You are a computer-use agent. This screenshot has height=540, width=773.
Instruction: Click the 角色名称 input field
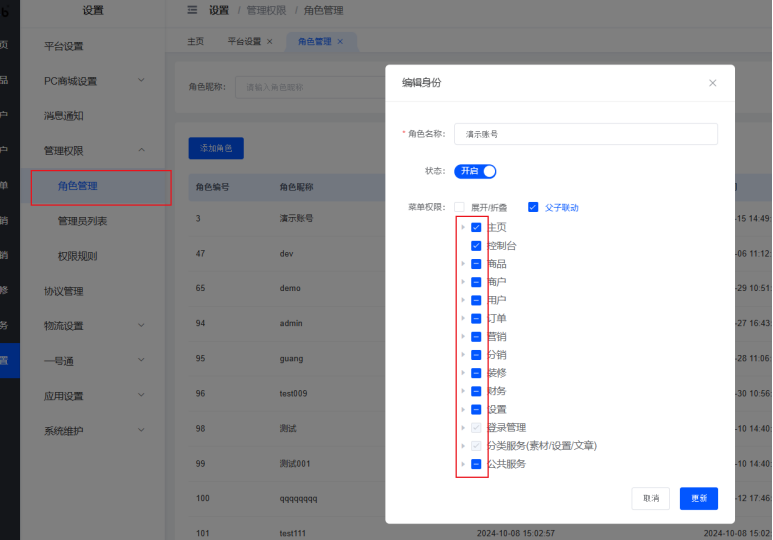586,134
